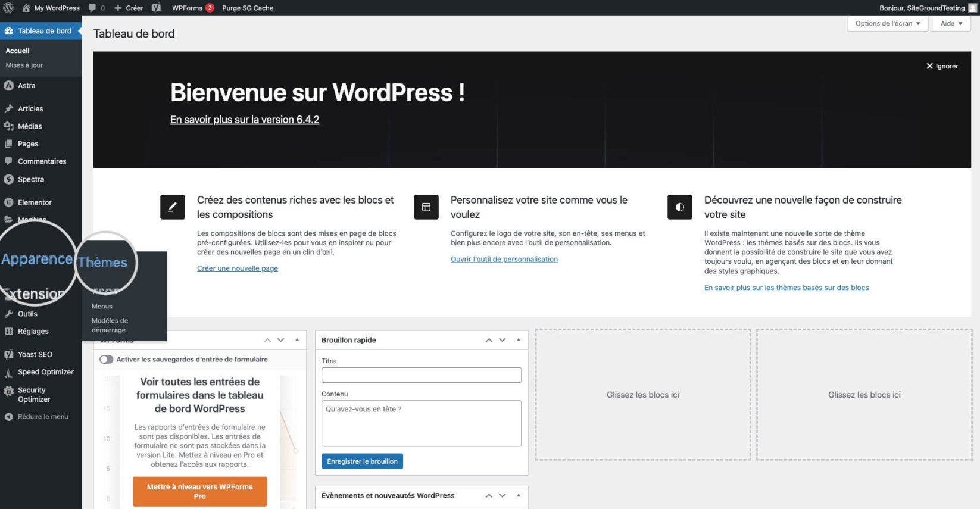Image resolution: width=980 pixels, height=509 pixels.
Task: Collapse the Brouillon rapide widget
Action: (x=519, y=340)
